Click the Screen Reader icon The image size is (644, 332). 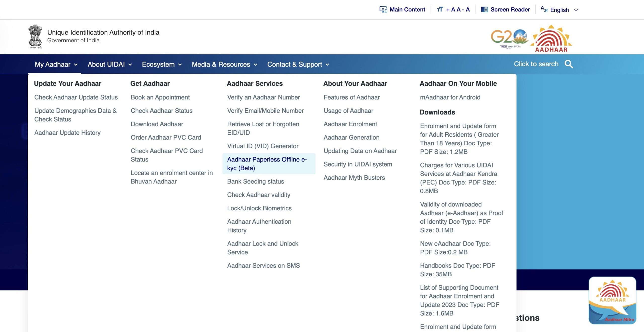coord(484,10)
